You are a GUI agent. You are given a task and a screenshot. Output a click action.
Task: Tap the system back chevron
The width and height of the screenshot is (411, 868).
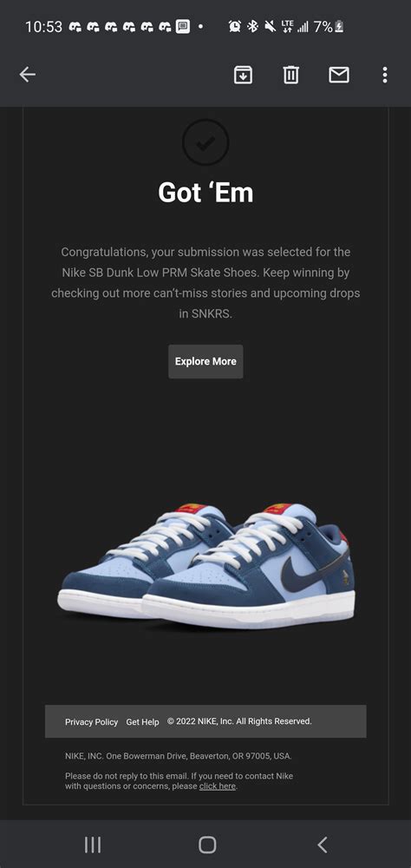coord(322,845)
